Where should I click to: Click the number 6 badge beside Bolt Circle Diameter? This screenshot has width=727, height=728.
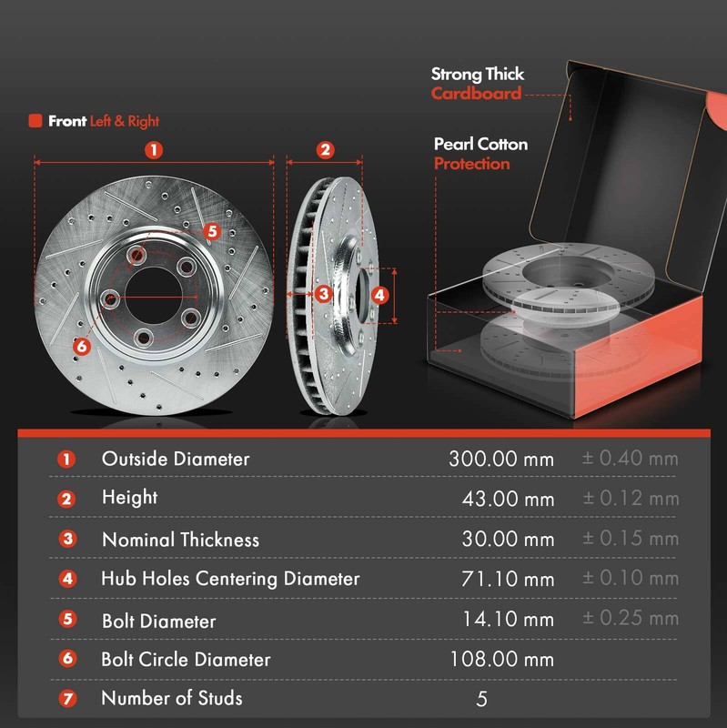point(67,658)
